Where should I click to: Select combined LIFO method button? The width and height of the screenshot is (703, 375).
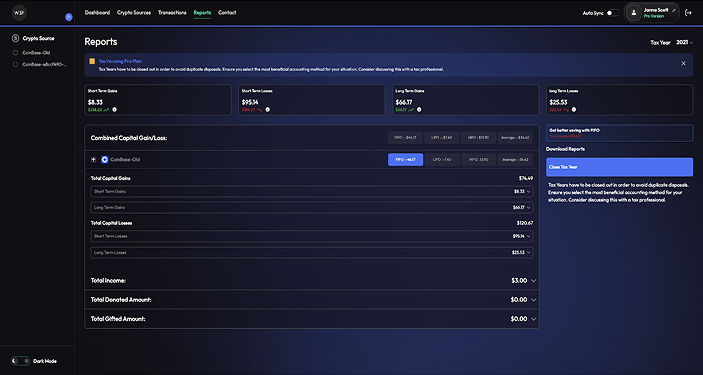pos(442,138)
